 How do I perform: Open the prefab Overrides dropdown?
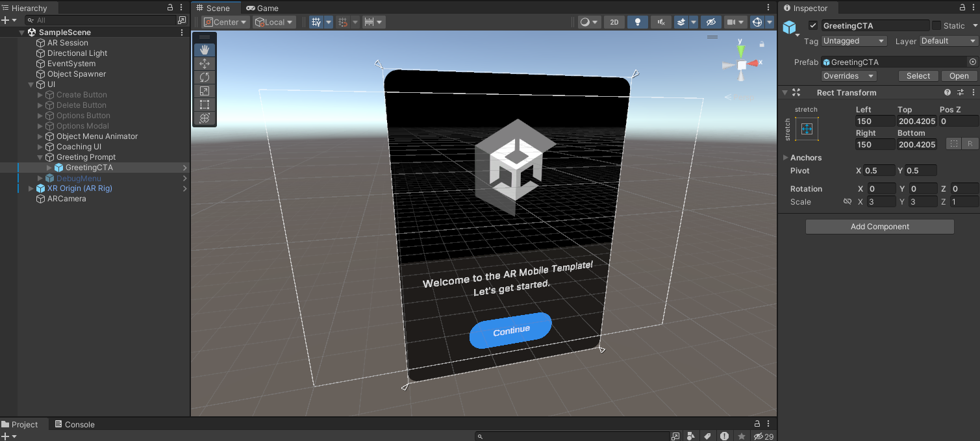(x=849, y=76)
